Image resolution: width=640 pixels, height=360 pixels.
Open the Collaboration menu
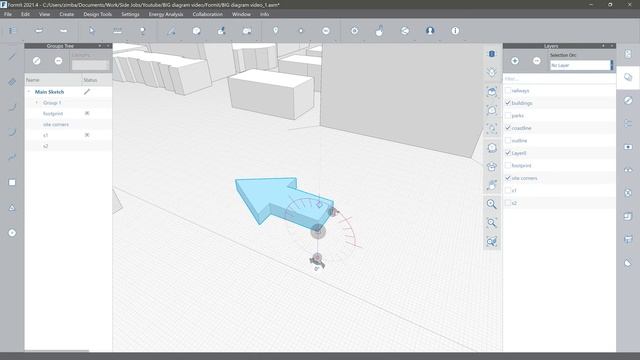tap(208, 14)
